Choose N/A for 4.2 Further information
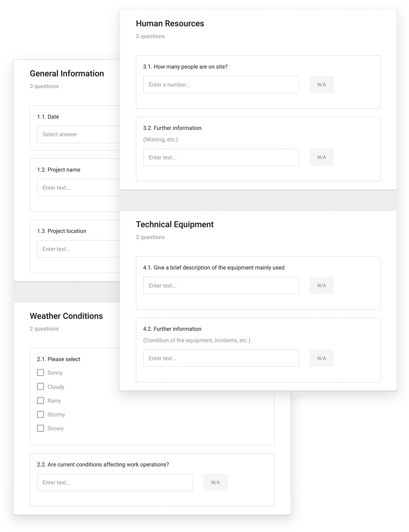 [x=322, y=359]
